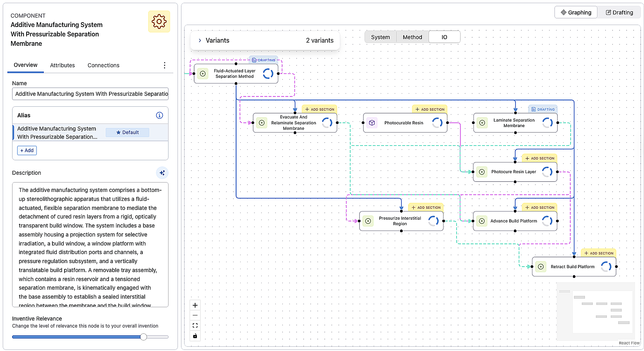The height and width of the screenshot is (351, 644).
Task: Click the AI sparkle description generator icon
Action: 162,173
